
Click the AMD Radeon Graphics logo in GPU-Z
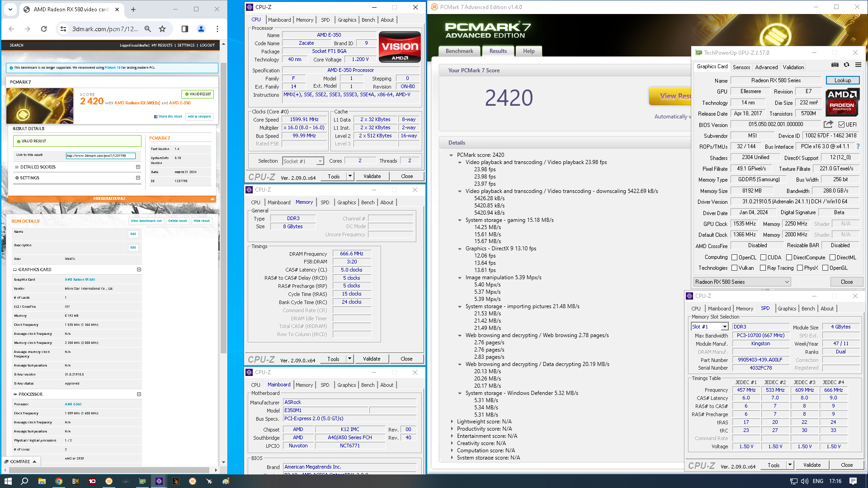(842, 103)
